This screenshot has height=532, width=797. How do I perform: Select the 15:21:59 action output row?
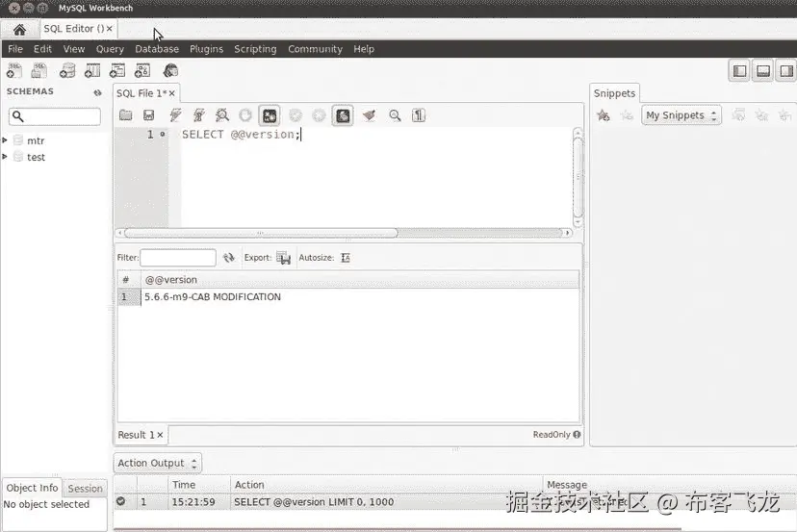coord(455,502)
